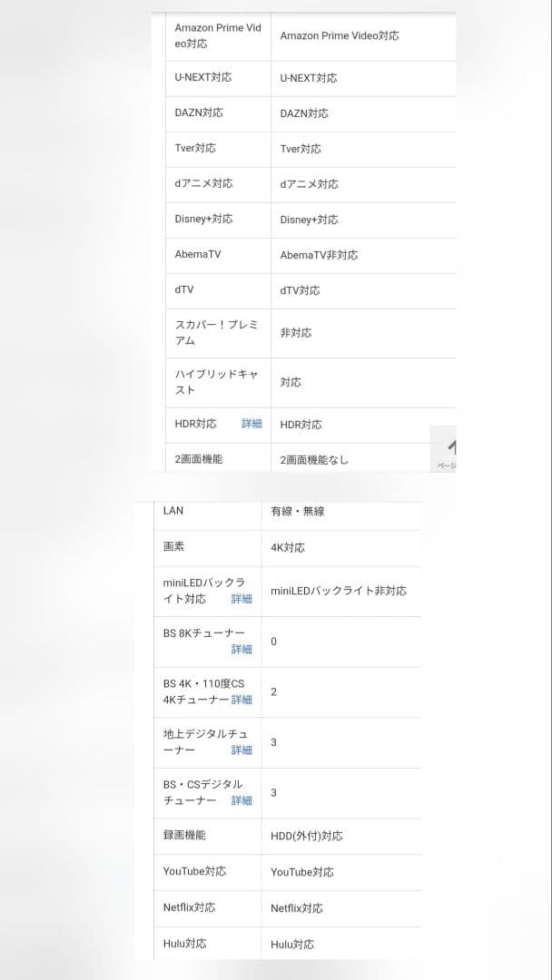Image resolution: width=552 pixels, height=980 pixels.
Task: Select the dTV対応 value
Action: [301, 290]
